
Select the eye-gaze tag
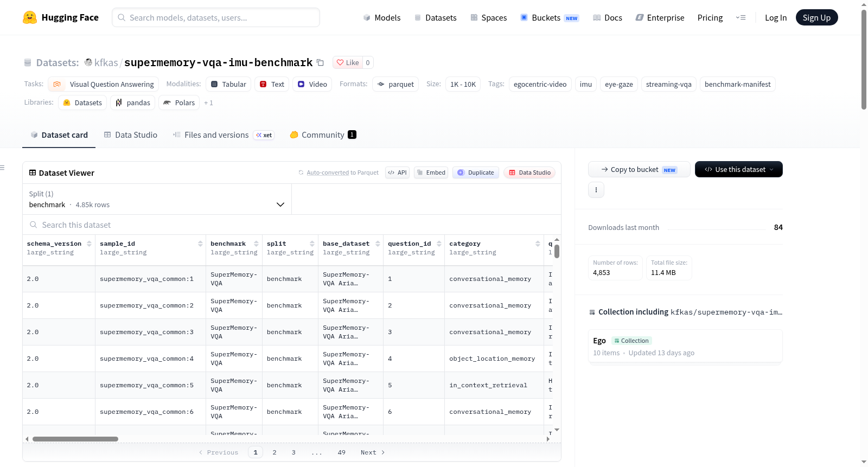[619, 84]
